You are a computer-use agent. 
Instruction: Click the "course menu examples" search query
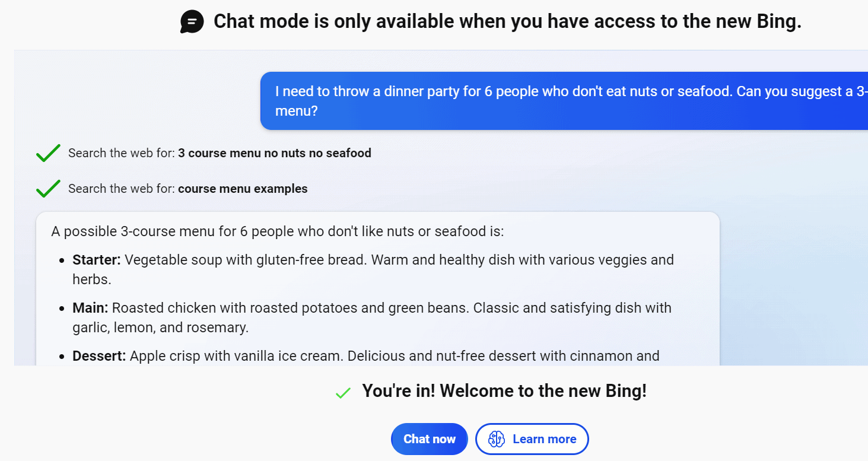coord(243,189)
